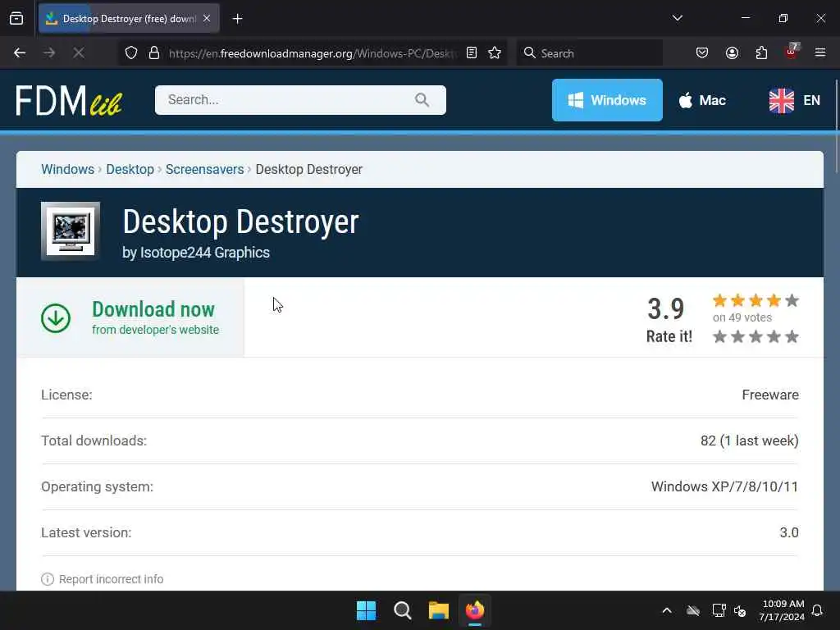Image resolution: width=840 pixels, height=630 pixels.
Task: Rate the program one star
Action: pyautogui.click(x=720, y=336)
